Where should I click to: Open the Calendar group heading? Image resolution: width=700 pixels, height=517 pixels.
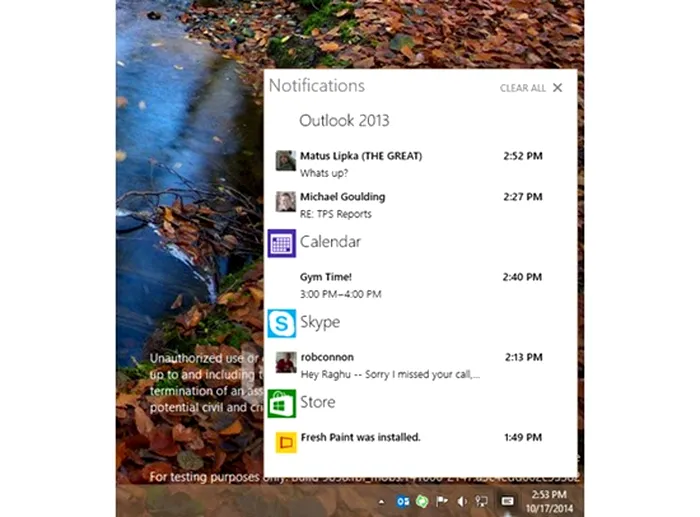click(330, 242)
